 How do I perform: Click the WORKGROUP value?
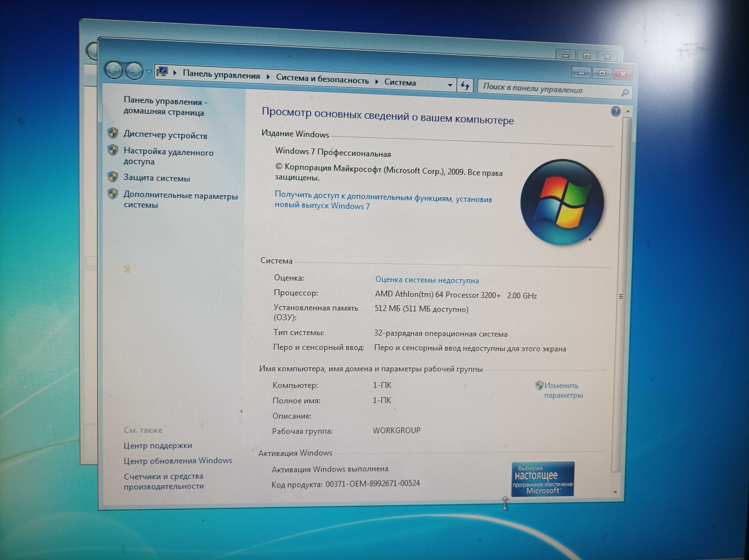[x=396, y=430]
